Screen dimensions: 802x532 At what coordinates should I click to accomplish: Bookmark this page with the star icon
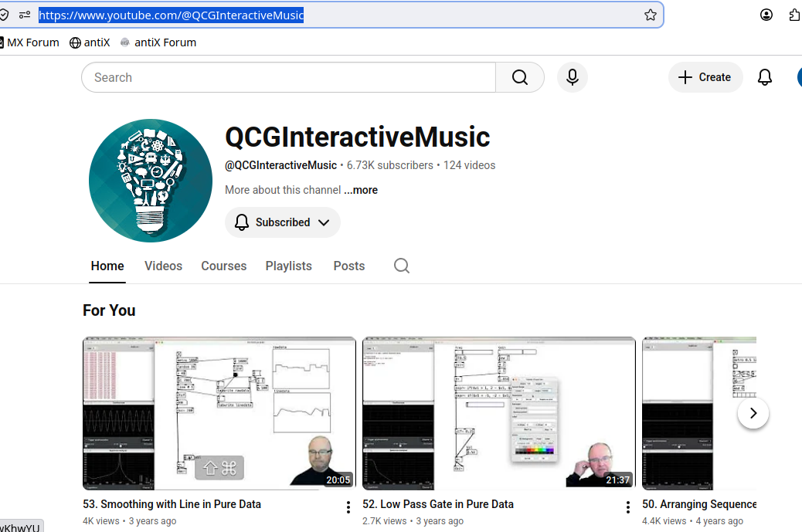[650, 15]
